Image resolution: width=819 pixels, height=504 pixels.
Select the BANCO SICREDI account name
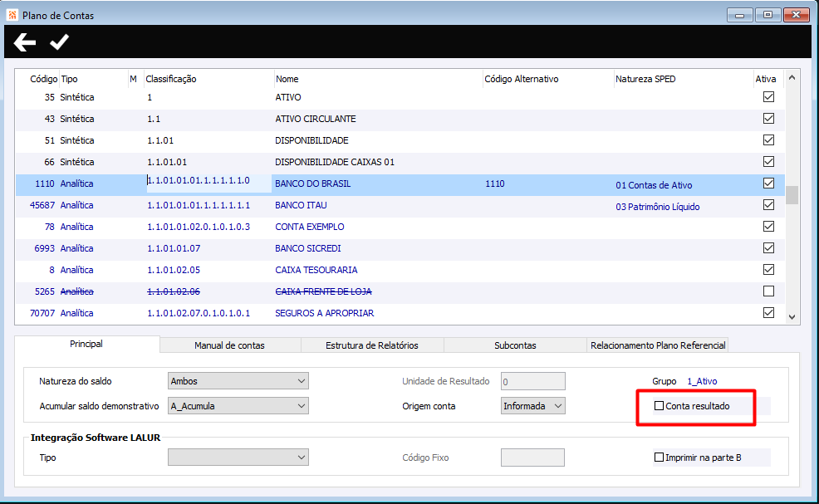pyautogui.click(x=307, y=248)
